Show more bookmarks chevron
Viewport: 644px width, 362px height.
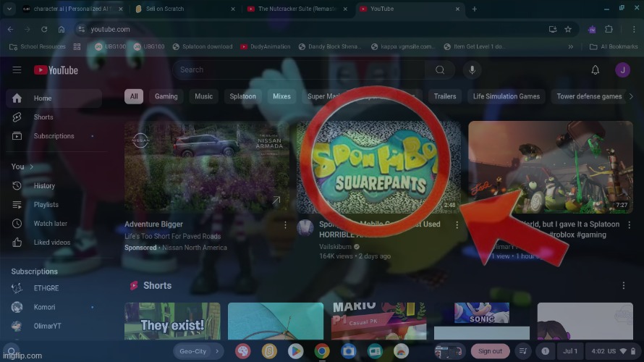(x=570, y=47)
